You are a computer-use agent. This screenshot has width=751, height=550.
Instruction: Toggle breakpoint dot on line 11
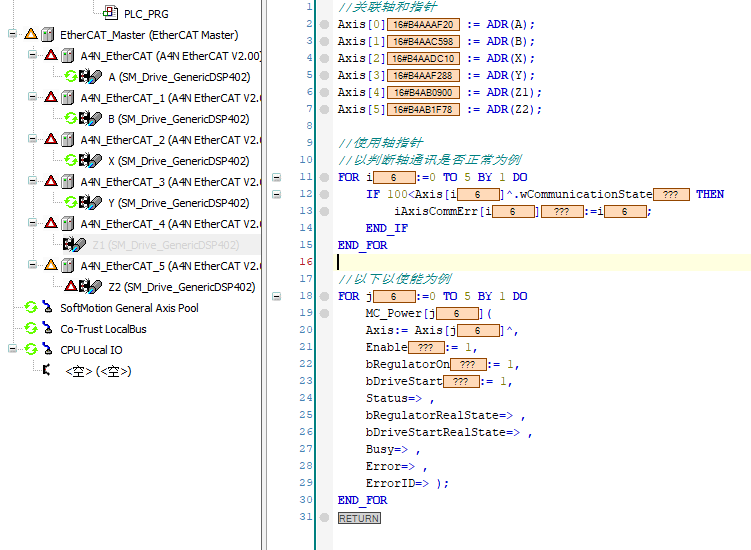[324, 177]
